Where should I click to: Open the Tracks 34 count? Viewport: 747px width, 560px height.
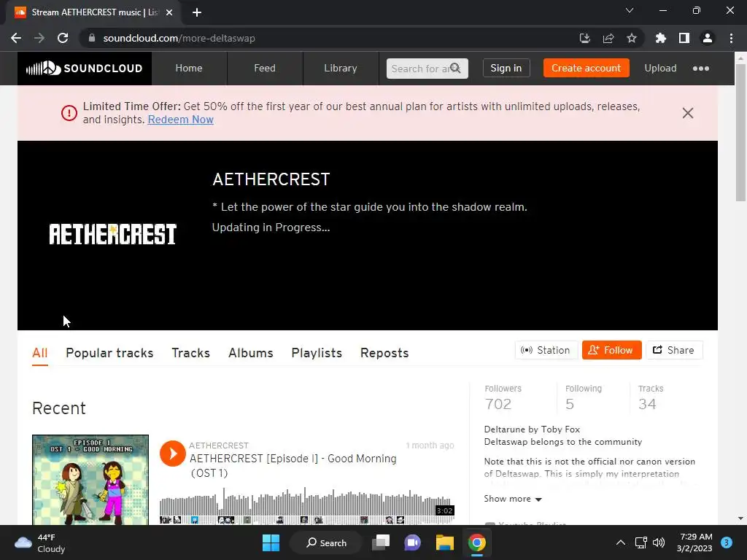pyautogui.click(x=650, y=397)
